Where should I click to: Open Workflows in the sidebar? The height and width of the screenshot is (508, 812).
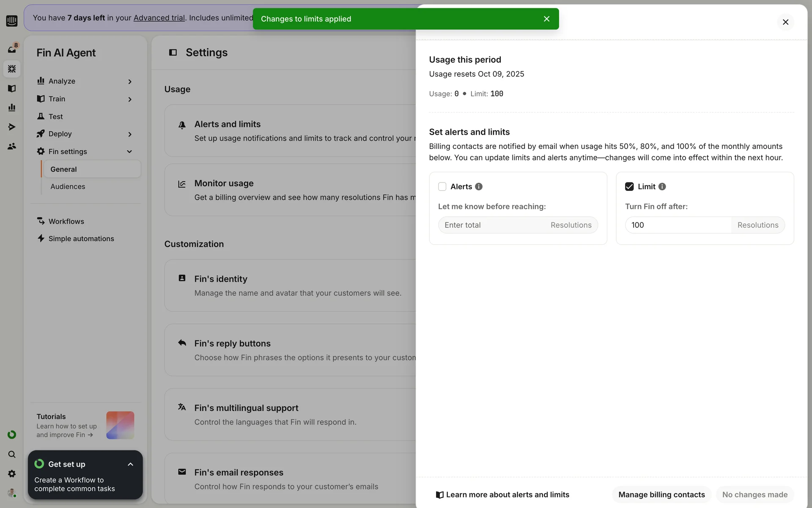[66, 221]
